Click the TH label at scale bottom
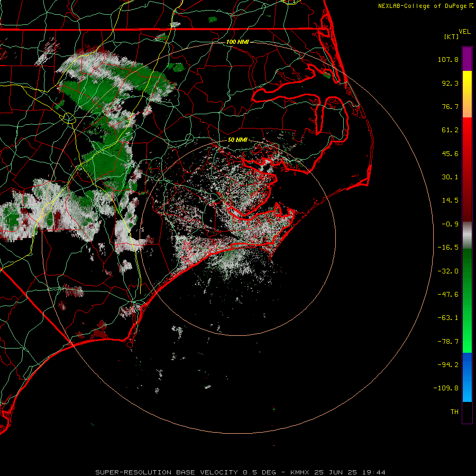 [x=454, y=412]
